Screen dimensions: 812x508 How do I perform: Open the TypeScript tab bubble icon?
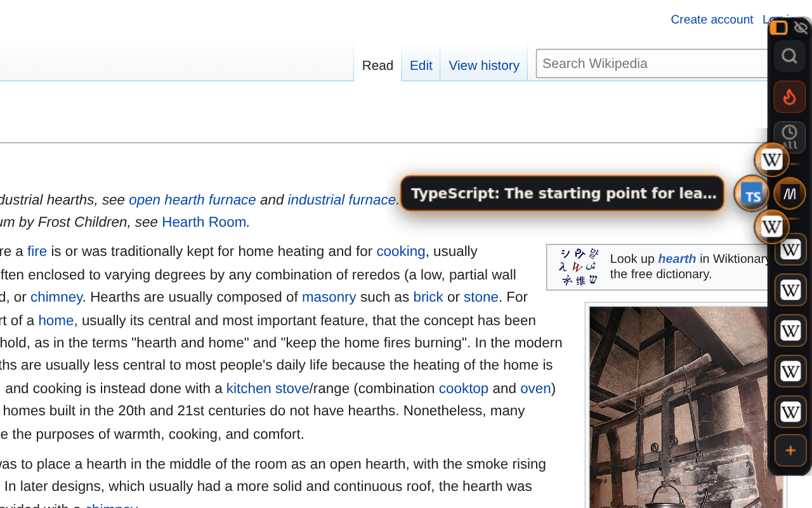pyautogui.click(x=752, y=194)
